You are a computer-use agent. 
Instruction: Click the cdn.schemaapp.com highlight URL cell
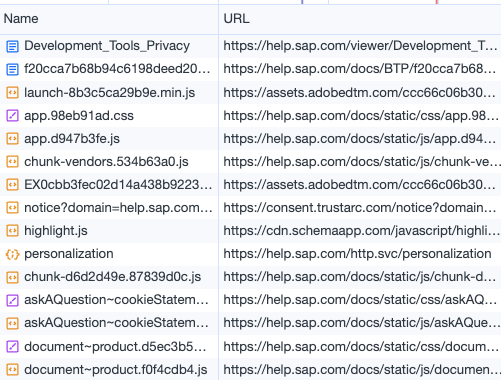click(x=360, y=231)
